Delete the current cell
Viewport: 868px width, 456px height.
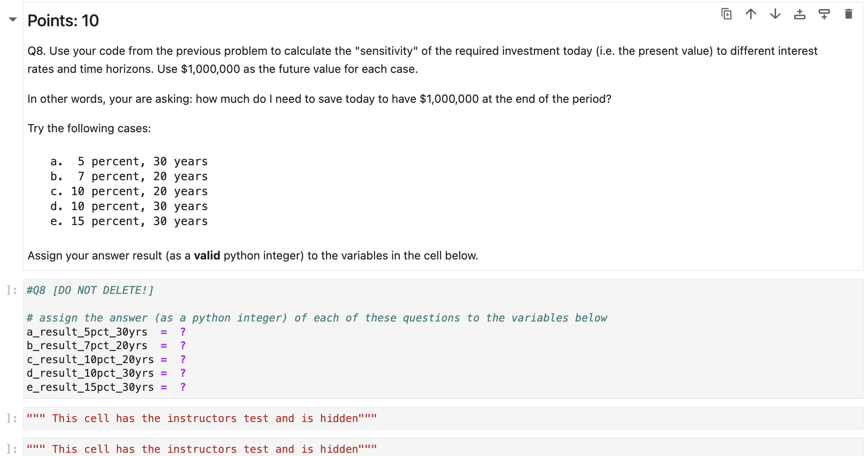849,14
